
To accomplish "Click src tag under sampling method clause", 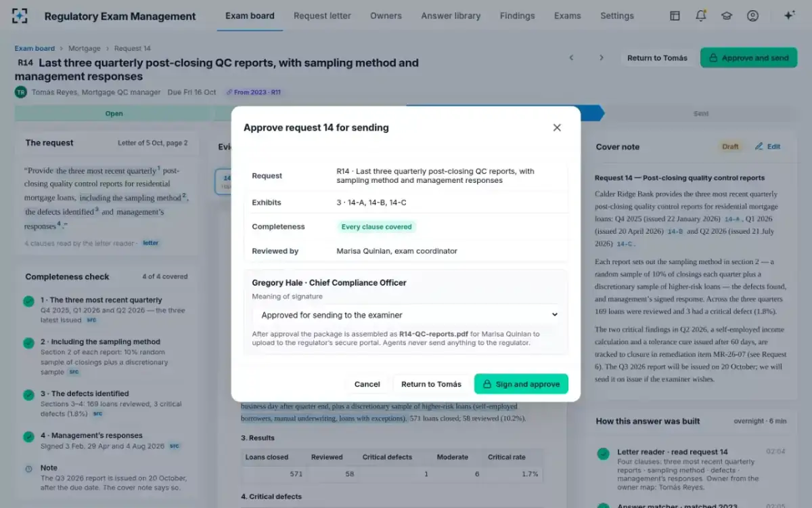I will (74, 372).
